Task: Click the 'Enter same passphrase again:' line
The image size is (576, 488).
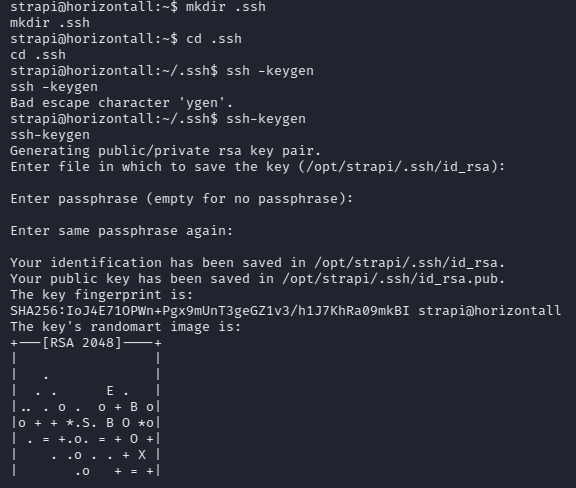Action: click(x=122, y=231)
